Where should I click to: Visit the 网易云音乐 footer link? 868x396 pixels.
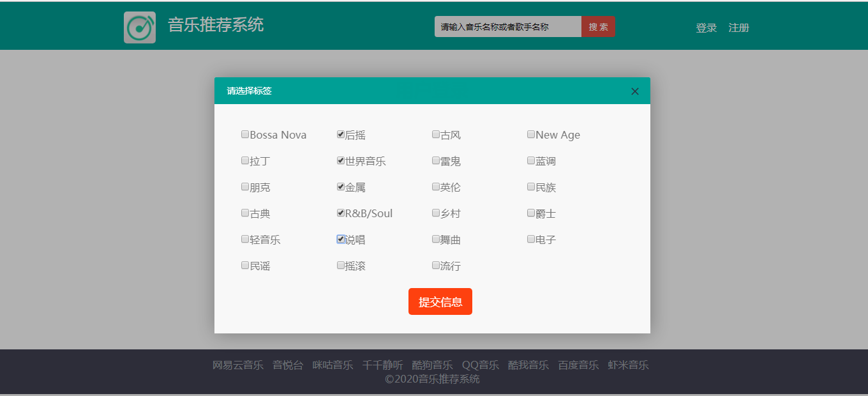point(237,365)
